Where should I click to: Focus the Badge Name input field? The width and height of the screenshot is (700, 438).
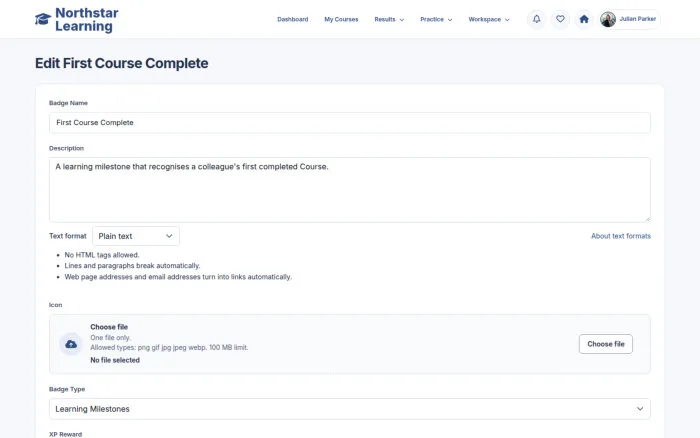coord(350,122)
